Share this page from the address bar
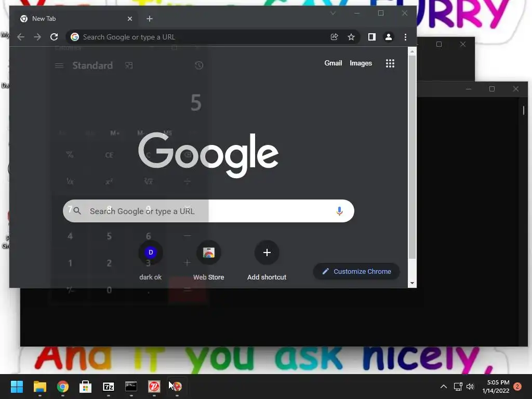The image size is (532, 399). coord(334,37)
